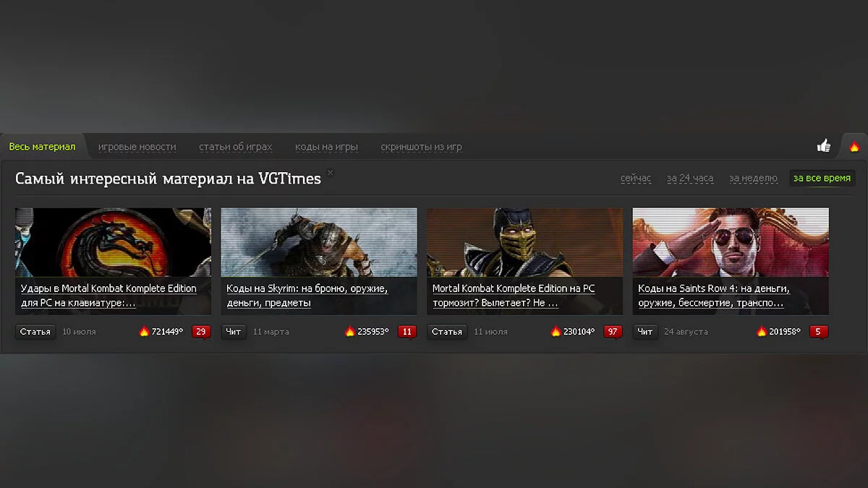This screenshot has height=488, width=868.
Task: Filter by сейчас period
Action: [x=636, y=178]
